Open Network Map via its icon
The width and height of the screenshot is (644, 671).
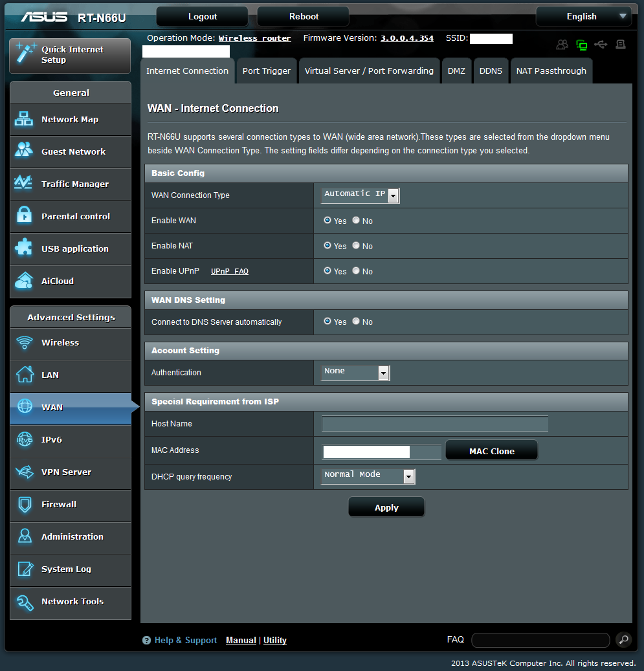point(24,119)
